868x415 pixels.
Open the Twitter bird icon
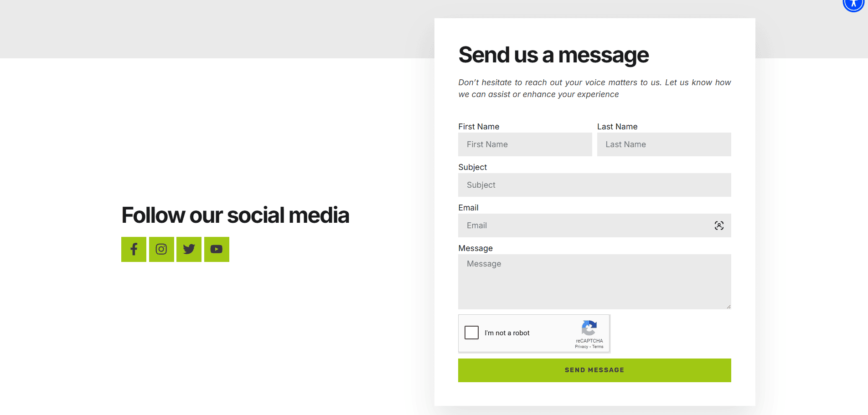click(x=189, y=249)
